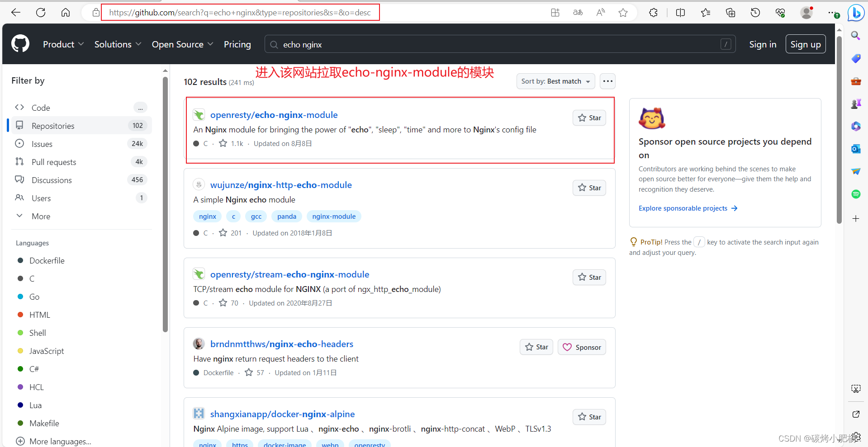Open the sidebar settings gear icon

click(x=856, y=436)
